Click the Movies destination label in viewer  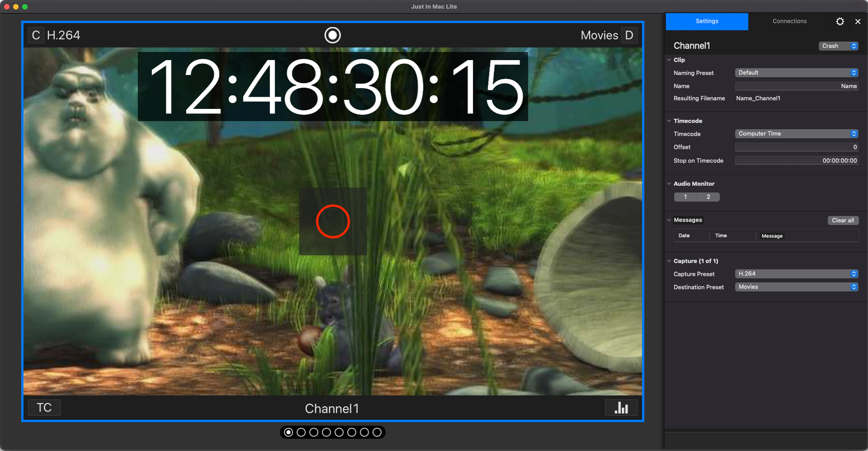click(x=600, y=35)
